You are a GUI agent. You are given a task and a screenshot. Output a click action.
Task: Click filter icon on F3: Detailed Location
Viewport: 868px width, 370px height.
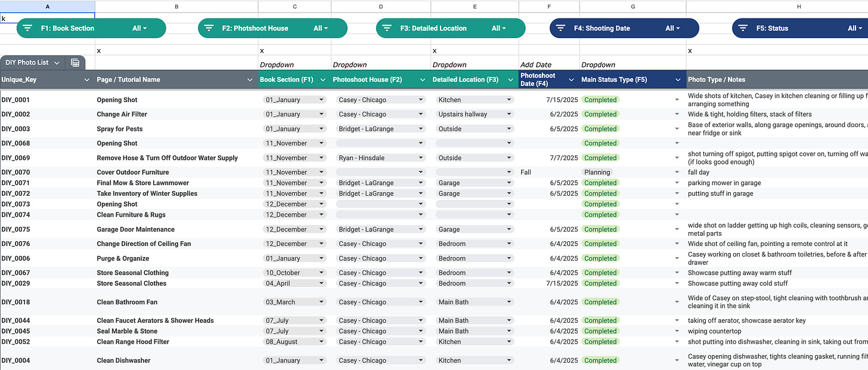pos(386,28)
